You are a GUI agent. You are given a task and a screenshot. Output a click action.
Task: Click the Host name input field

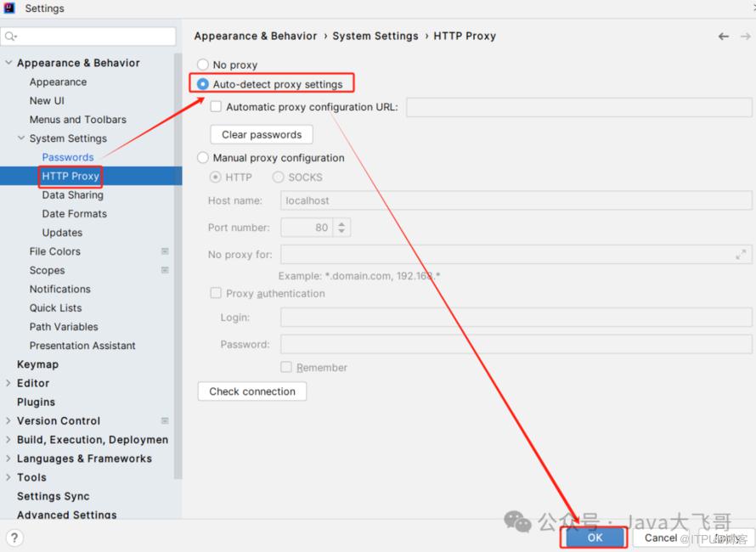516,200
